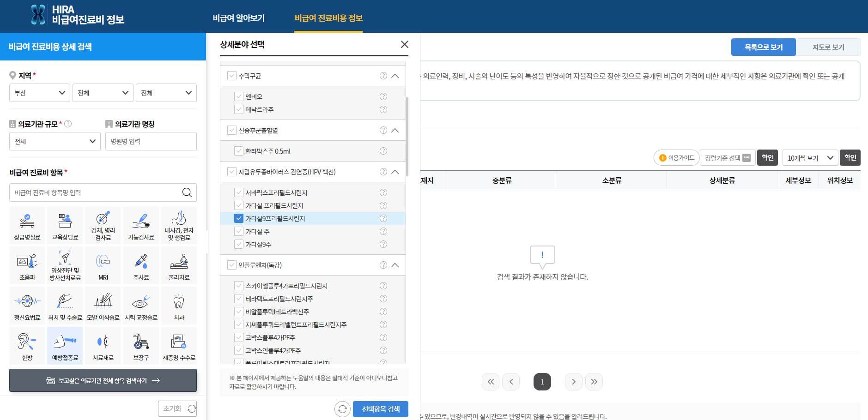Click the 초기화 reset button
The image size is (868, 420).
[177, 408]
